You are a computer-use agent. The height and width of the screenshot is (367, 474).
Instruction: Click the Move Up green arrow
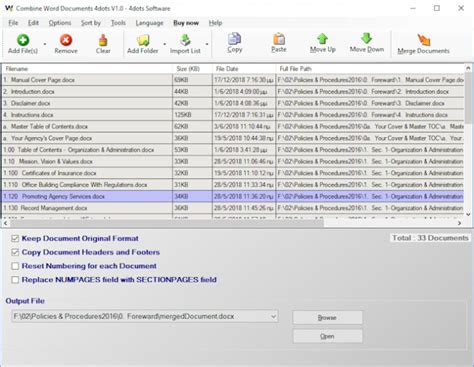322,39
